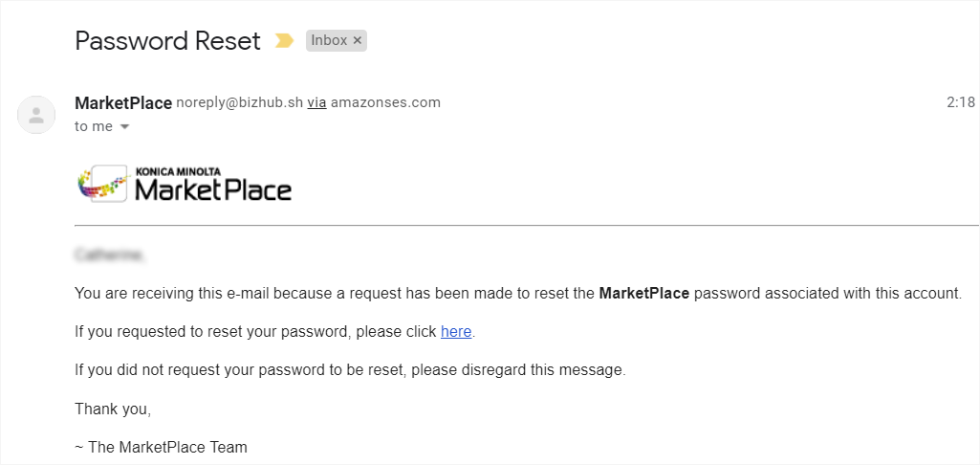Screen dimensions: 980x465
Task: Click the "here" password reset link
Action: click(x=456, y=331)
